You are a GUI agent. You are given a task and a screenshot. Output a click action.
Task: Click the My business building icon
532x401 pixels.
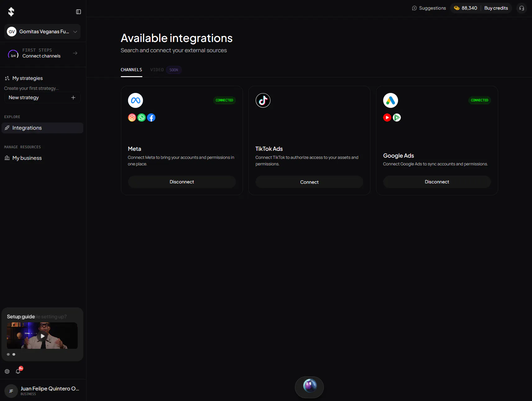(x=7, y=158)
